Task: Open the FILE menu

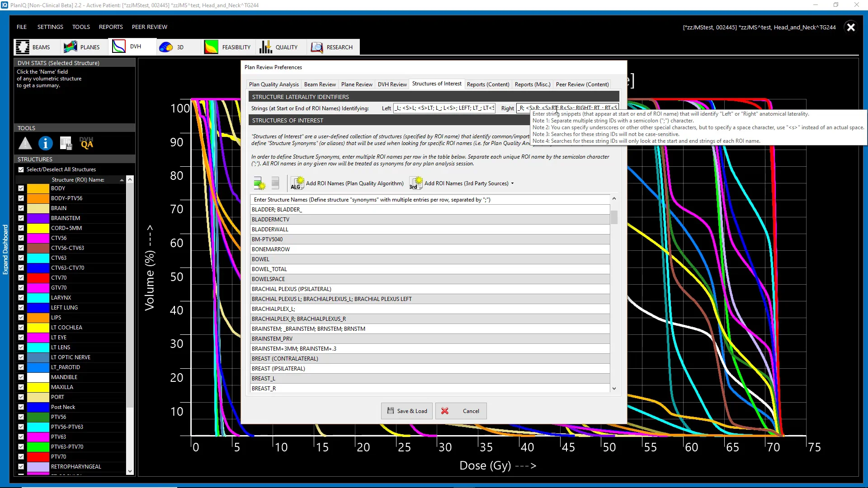Action: click(22, 27)
